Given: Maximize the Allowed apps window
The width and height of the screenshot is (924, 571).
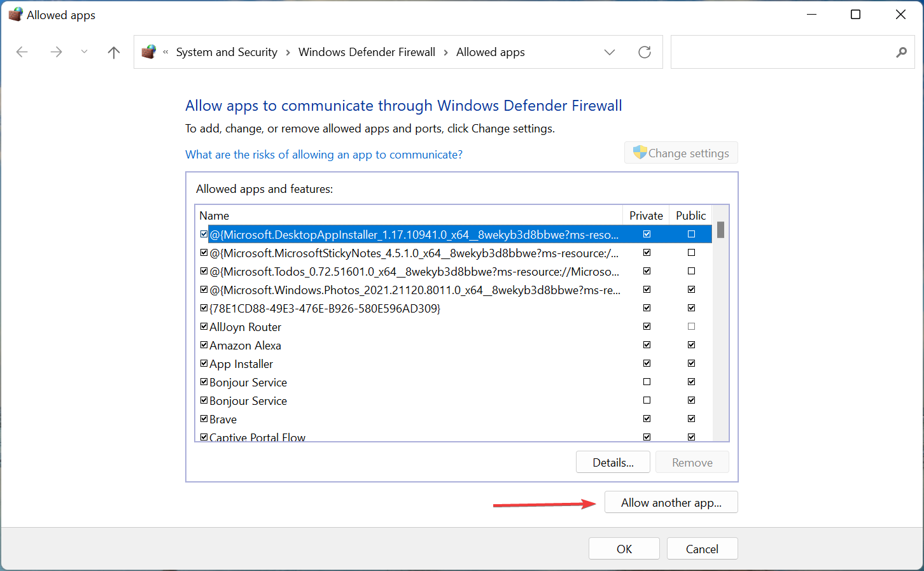Looking at the screenshot, I should point(856,15).
